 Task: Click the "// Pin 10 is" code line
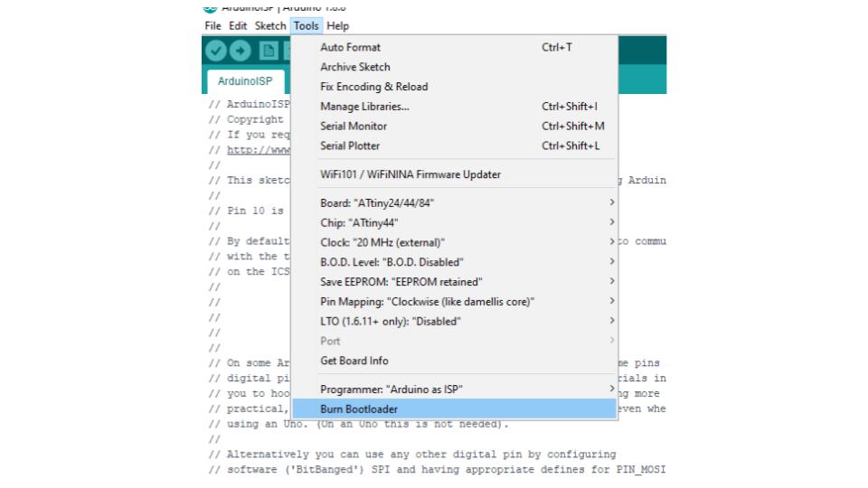click(246, 211)
